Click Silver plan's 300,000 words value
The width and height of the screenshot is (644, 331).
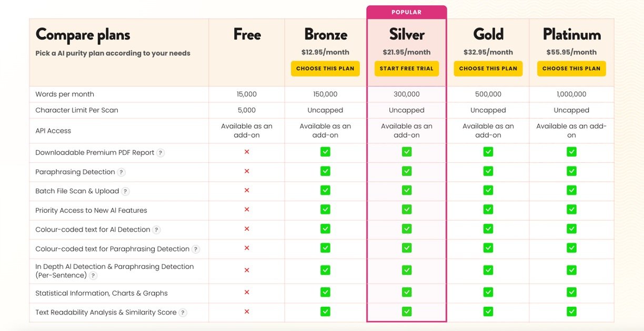click(407, 95)
